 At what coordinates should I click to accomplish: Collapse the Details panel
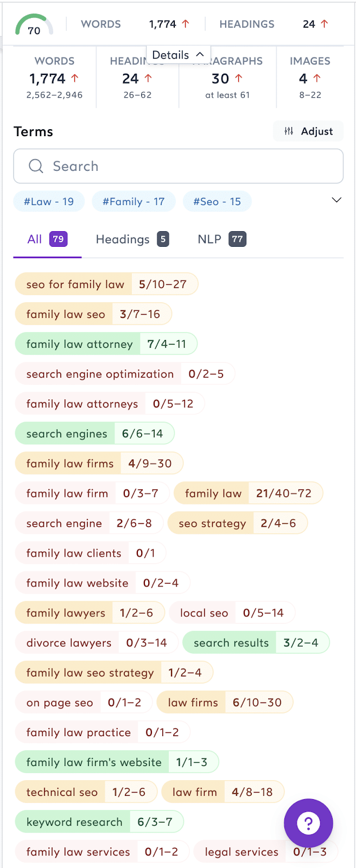pos(178,55)
